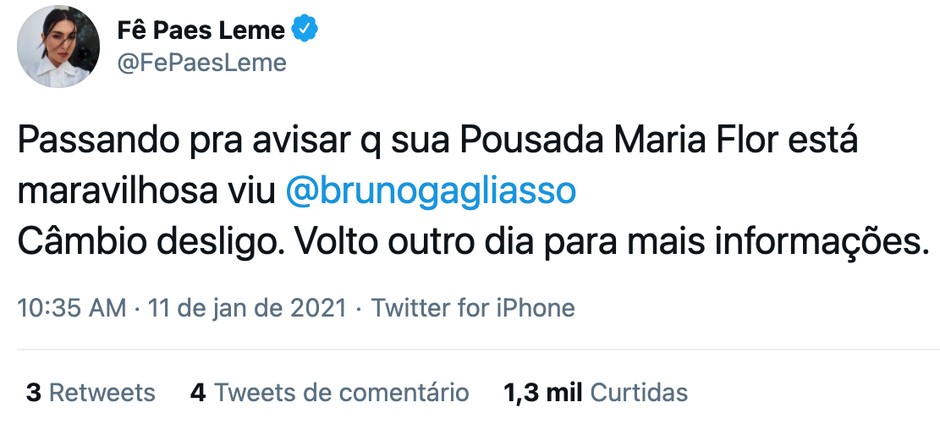Click the blue verified badge icon
Viewport: 940px width, 430px height.
[305, 30]
